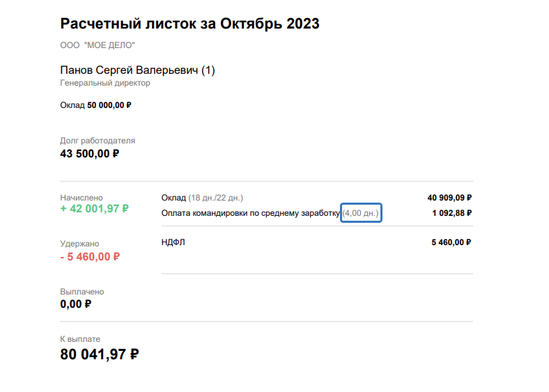This screenshot has width=549, height=392.
Task: Click the "Выплачено" label
Action: tap(82, 292)
